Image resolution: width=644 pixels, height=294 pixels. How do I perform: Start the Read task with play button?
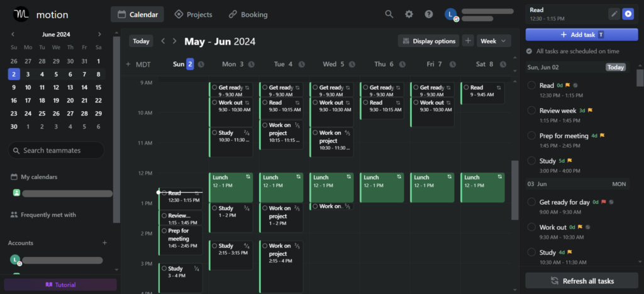pos(628,14)
